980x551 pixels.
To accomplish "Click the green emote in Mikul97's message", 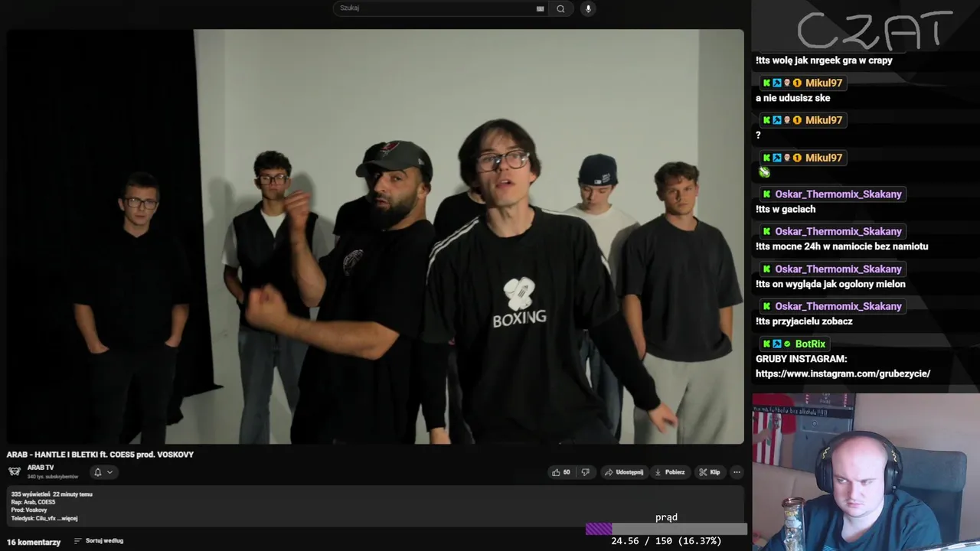I will click(764, 172).
